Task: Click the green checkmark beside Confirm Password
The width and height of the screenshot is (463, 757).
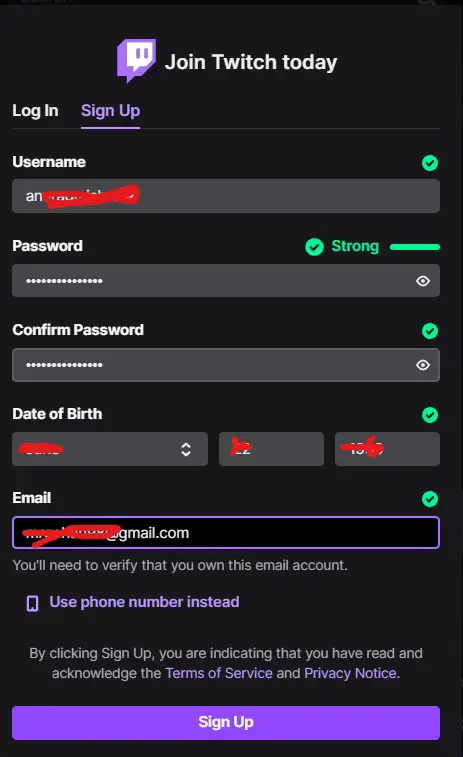Action: point(430,331)
